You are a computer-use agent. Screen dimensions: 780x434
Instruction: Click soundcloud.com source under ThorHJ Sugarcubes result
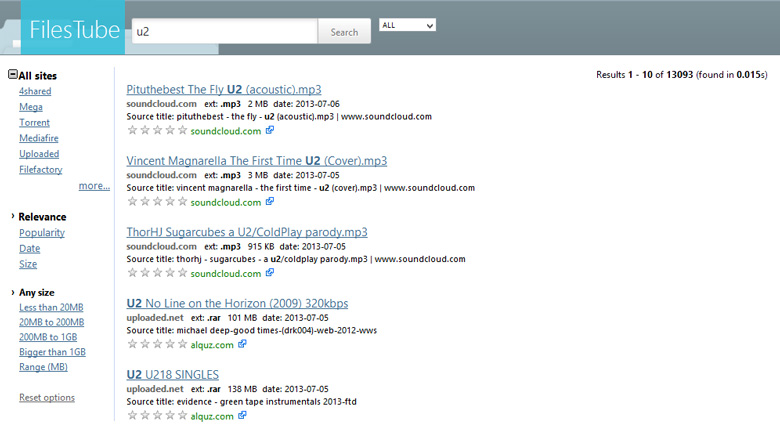point(226,273)
